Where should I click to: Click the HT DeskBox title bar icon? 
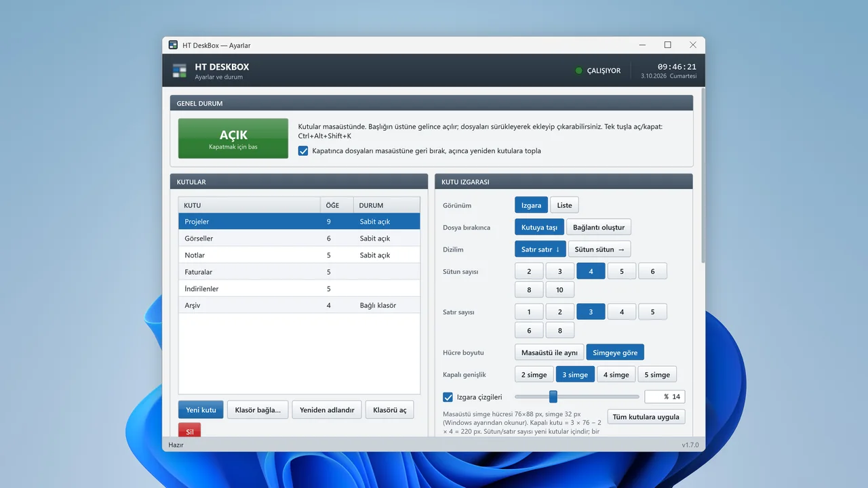click(x=174, y=45)
